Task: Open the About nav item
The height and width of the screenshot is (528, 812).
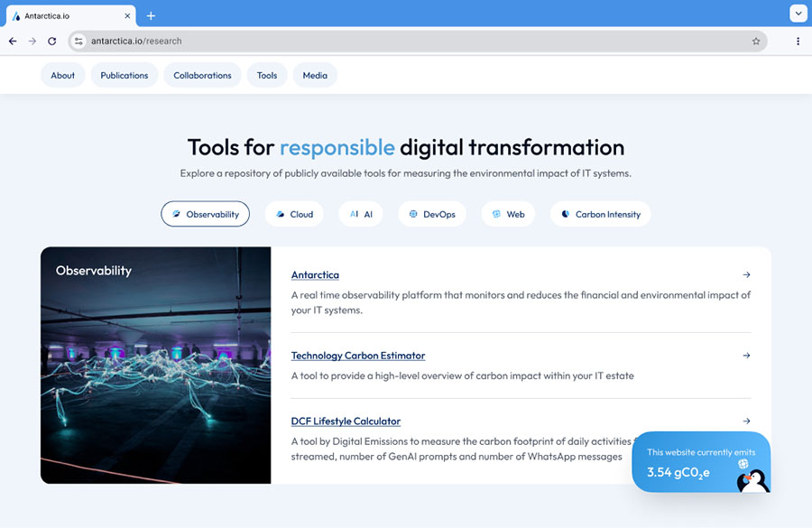Action: 62,75
